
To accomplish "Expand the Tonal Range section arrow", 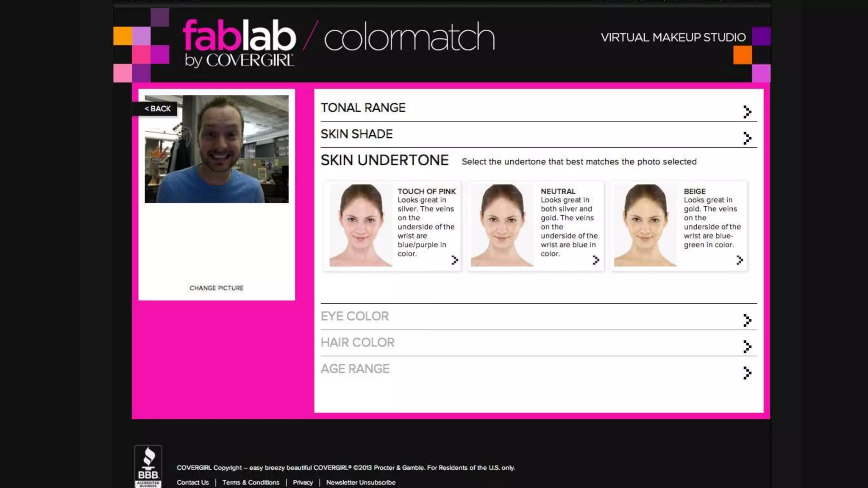I will 747,112.
